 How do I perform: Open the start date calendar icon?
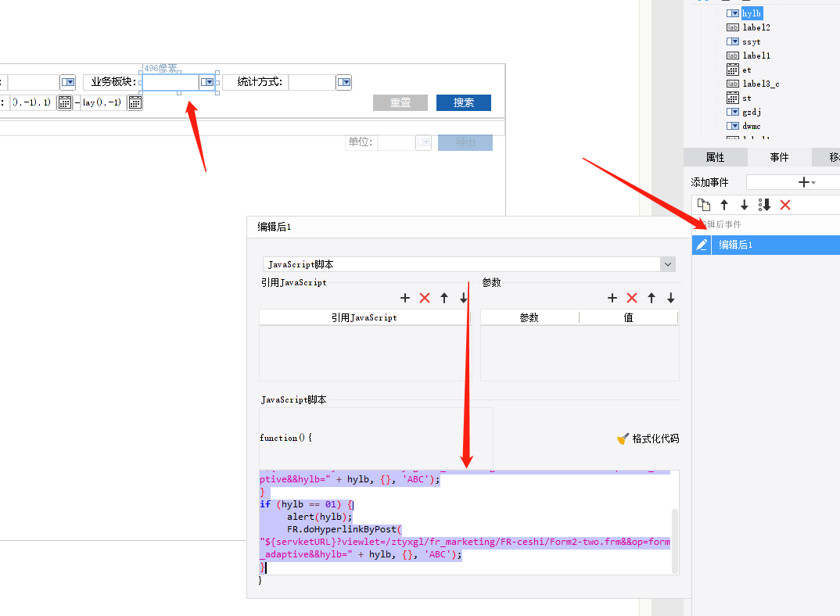(65, 102)
